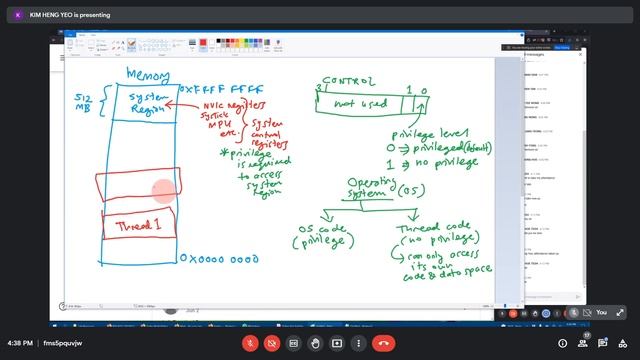This screenshot has width=640, height=360.
Task: Click the 'You' self-view label
Action: (601, 312)
